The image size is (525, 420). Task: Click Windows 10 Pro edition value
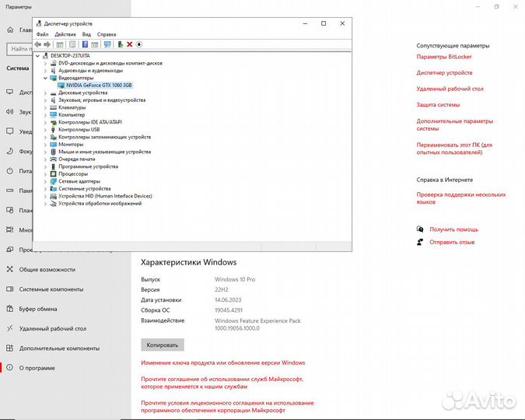[x=235, y=279]
